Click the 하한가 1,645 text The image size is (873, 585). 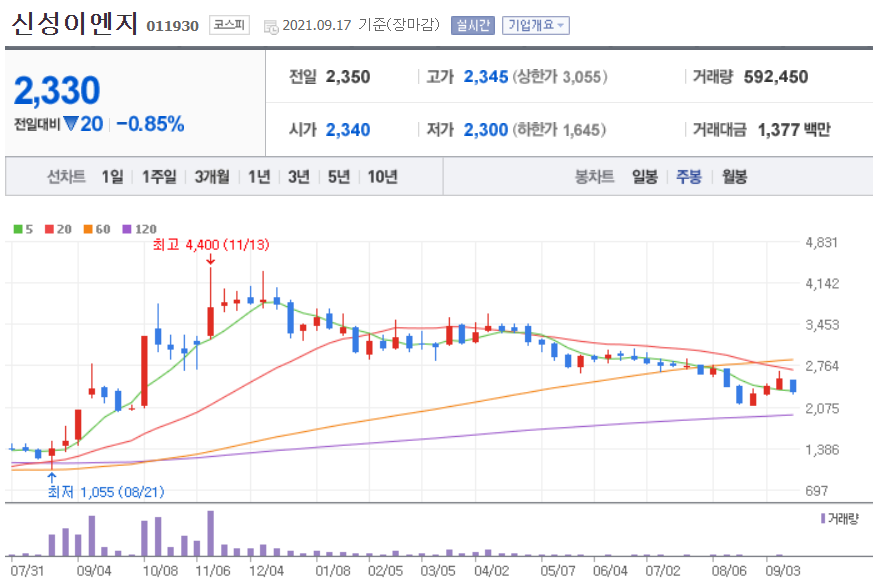560,129
